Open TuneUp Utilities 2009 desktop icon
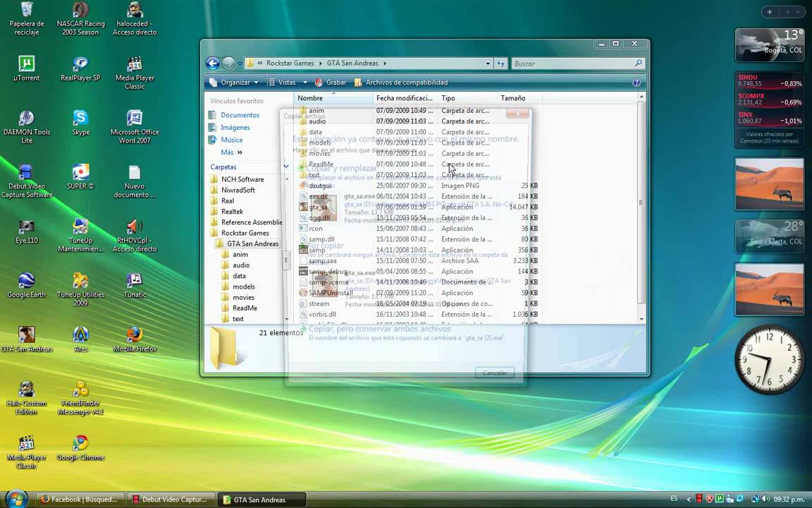812x508 pixels. tap(80, 290)
